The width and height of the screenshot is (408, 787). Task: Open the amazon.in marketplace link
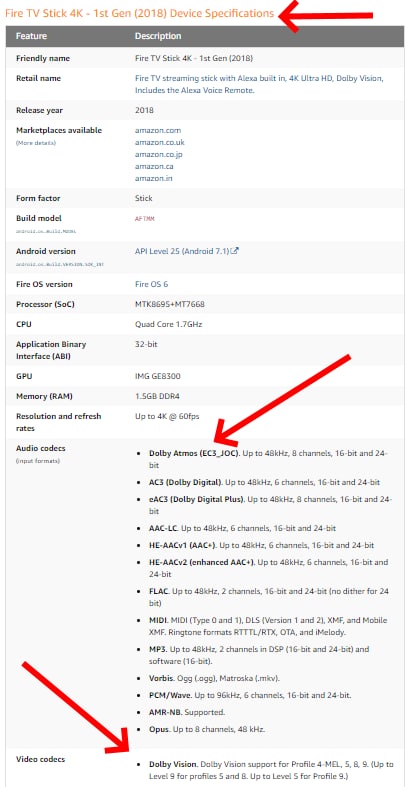[154, 178]
